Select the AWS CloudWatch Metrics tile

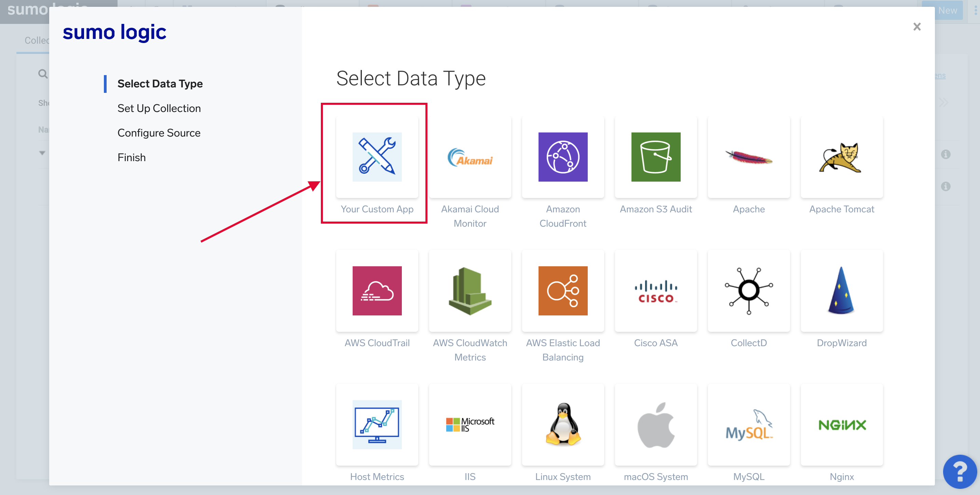tap(470, 291)
